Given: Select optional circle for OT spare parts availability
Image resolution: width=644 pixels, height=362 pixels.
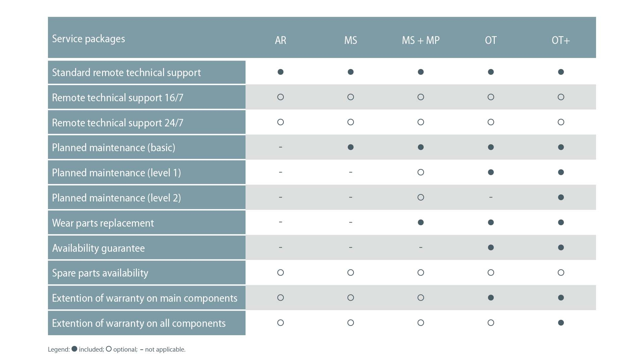Looking at the screenshot, I should point(491,273).
